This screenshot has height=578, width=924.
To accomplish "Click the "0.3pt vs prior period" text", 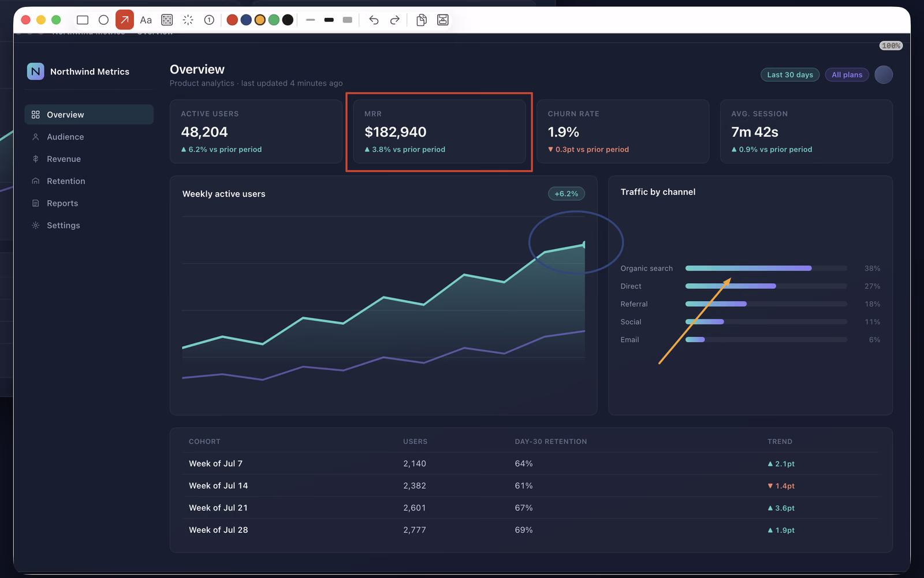I will pyautogui.click(x=592, y=149).
